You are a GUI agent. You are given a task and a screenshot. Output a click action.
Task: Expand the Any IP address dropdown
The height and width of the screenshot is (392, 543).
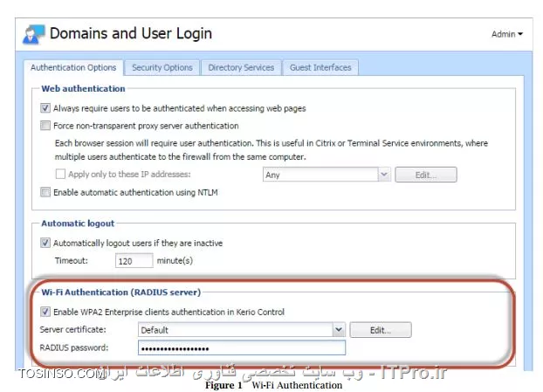pyautogui.click(x=384, y=175)
